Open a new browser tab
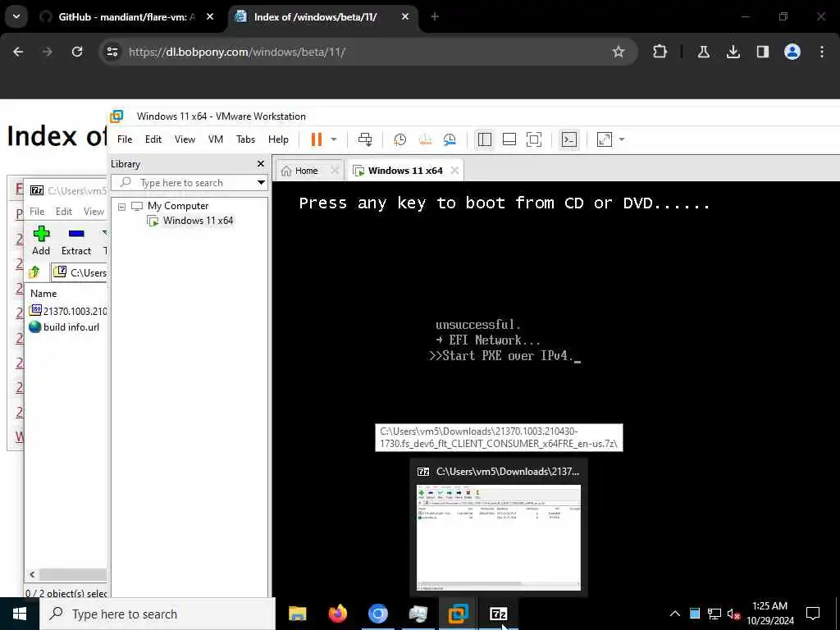The width and height of the screenshot is (840, 630). click(x=435, y=17)
